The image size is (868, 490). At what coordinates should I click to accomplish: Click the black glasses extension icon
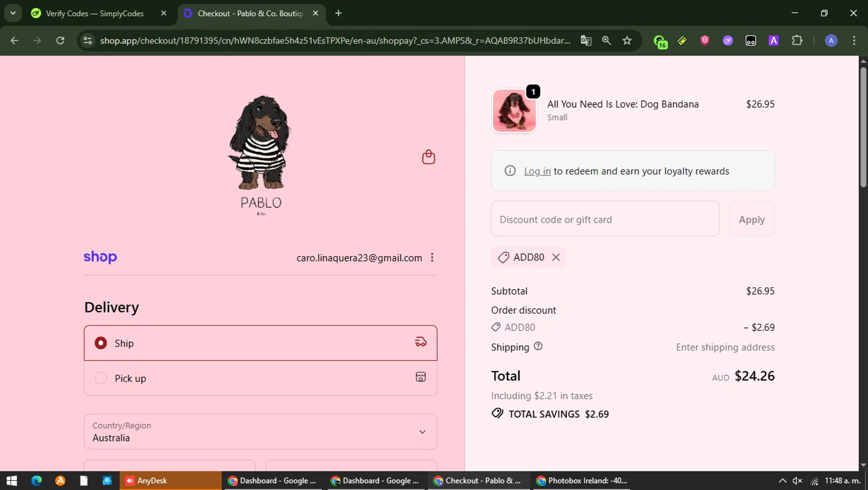(751, 40)
